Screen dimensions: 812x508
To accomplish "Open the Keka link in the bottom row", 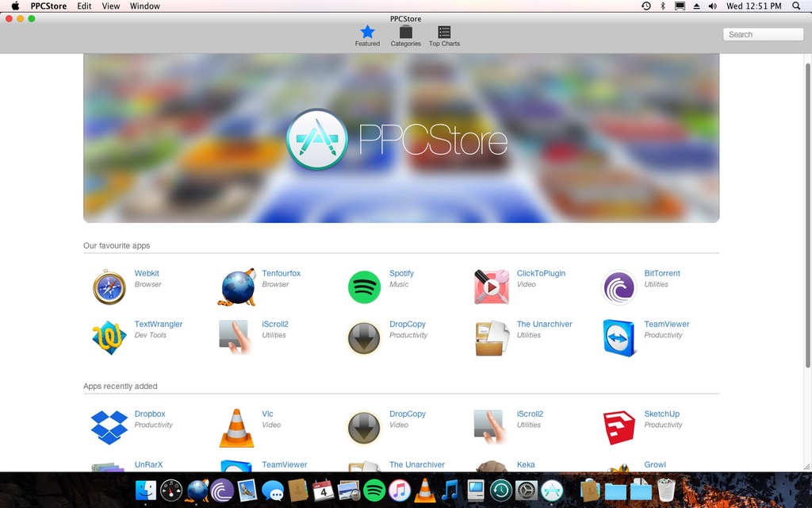I will click(x=526, y=464).
